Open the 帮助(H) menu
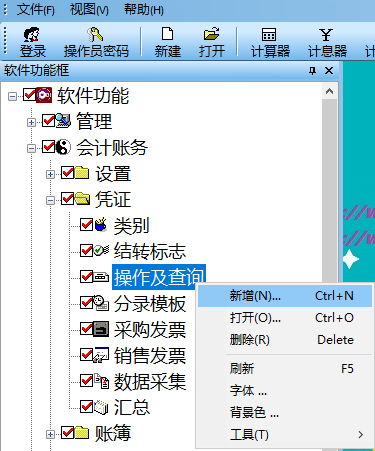 coord(144,10)
